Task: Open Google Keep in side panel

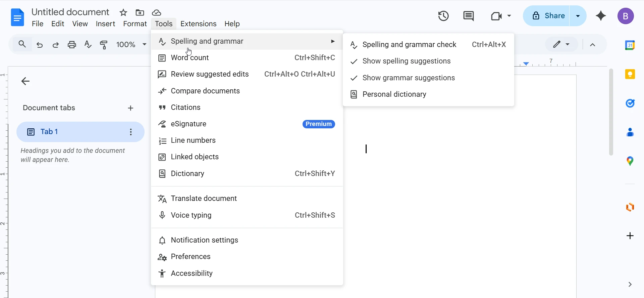Action: pos(630,74)
